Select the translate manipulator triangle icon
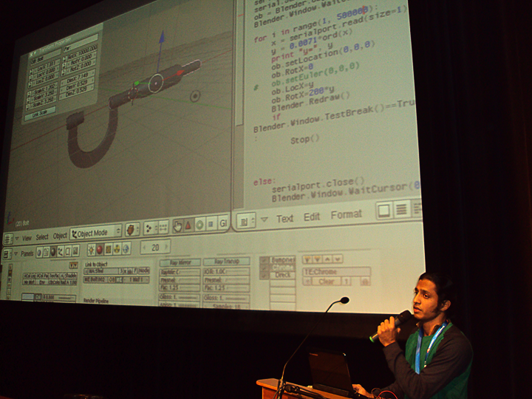 pyautogui.click(x=188, y=225)
